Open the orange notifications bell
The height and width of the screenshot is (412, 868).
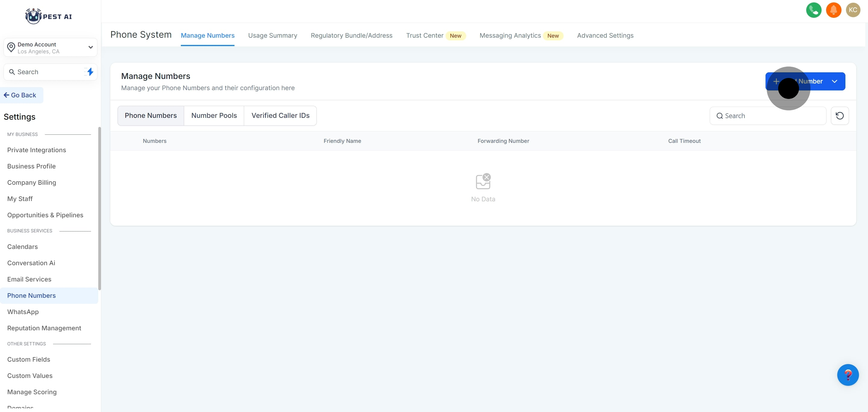[x=833, y=10]
